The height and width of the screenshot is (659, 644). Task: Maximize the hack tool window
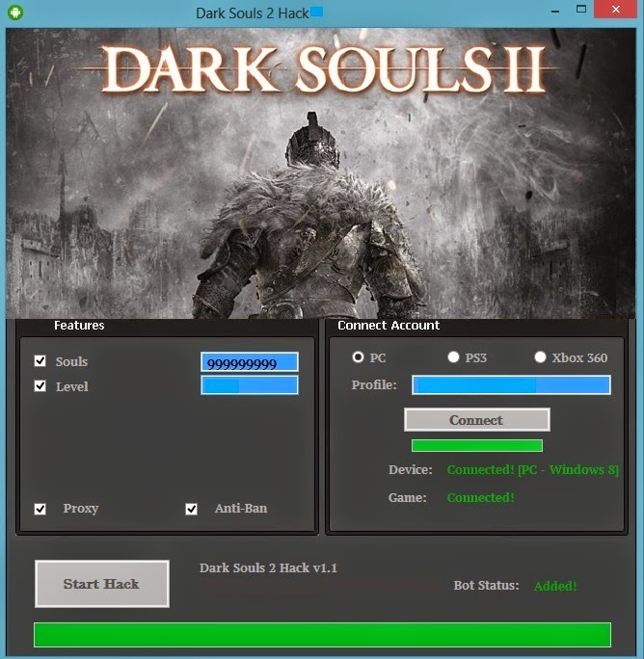point(581,10)
